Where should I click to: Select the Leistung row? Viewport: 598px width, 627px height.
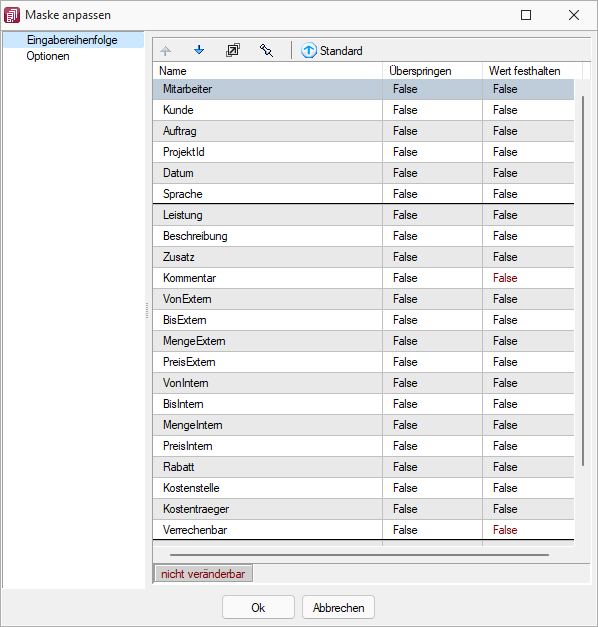363,215
